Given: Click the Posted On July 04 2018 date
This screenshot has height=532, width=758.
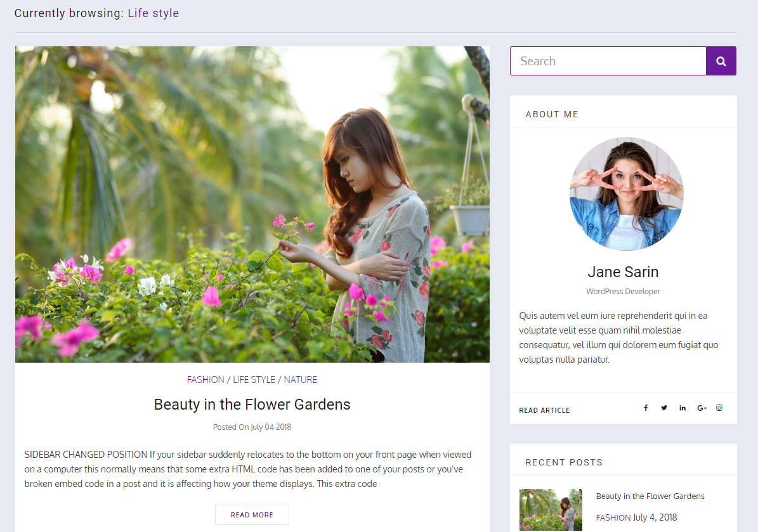Looking at the screenshot, I should pyautogui.click(x=252, y=427).
